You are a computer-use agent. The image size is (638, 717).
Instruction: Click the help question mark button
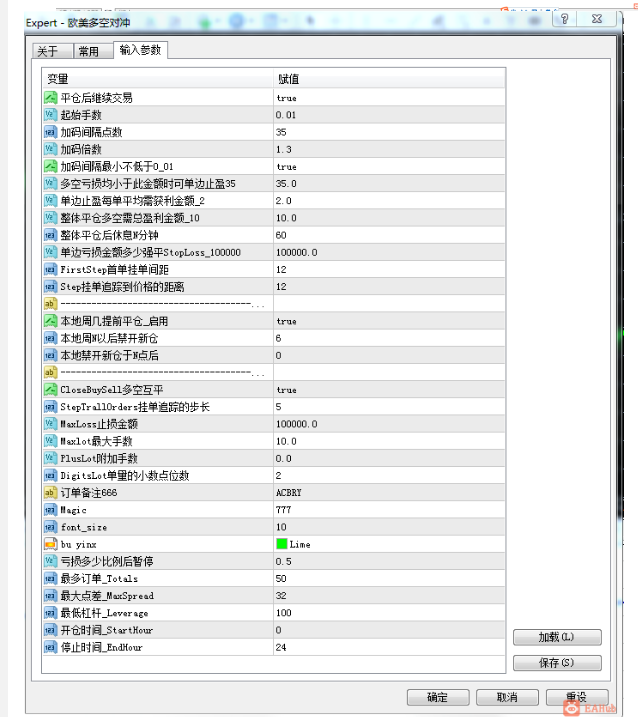click(x=564, y=19)
